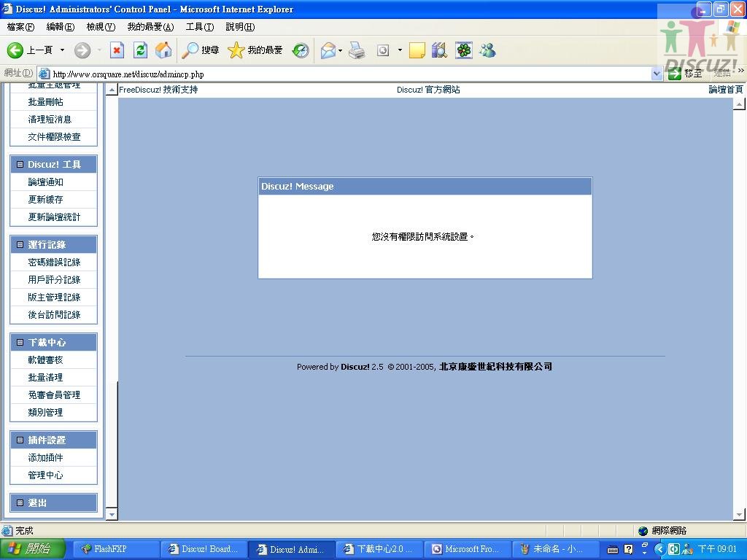The height and width of the screenshot is (560, 747).
Task: Open History clock toolbar icon
Action: [x=301, y=50]
